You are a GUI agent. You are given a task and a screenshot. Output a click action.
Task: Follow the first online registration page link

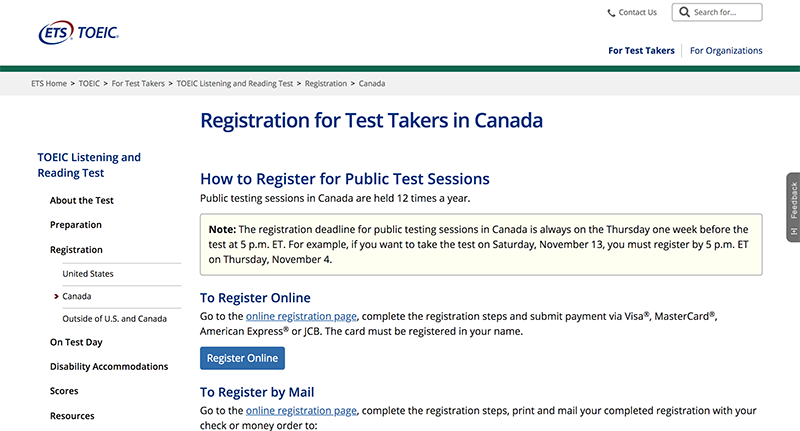(301, 316)
